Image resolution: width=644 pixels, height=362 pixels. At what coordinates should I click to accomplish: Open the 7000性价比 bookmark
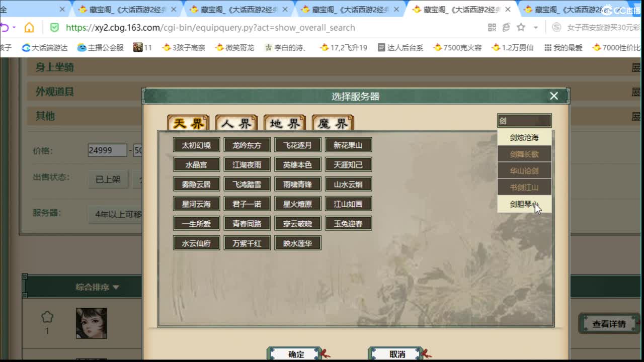pyautogui.click(x=617, y=47)
